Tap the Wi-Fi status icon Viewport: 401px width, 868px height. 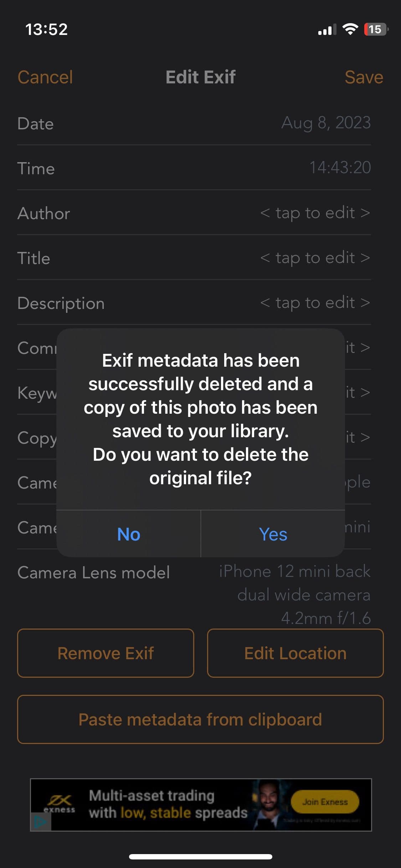[350, 29]
